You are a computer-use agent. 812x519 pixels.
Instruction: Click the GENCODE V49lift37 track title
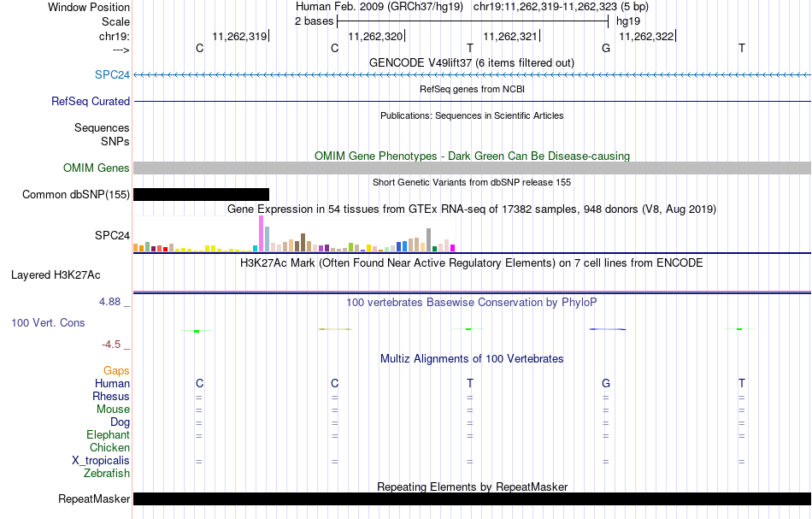point(471,62)
